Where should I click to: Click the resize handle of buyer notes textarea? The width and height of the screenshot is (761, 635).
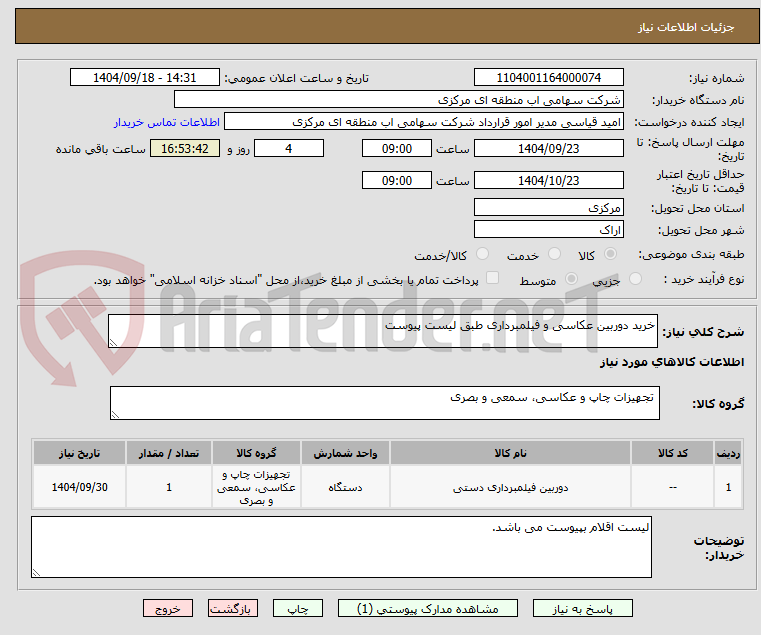tap(36, 572)
